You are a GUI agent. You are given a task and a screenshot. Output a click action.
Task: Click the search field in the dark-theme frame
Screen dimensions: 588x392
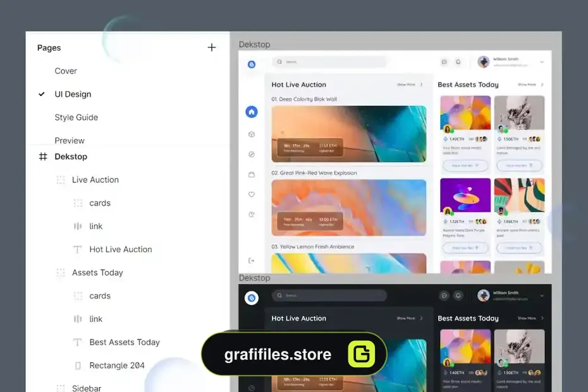329,296
